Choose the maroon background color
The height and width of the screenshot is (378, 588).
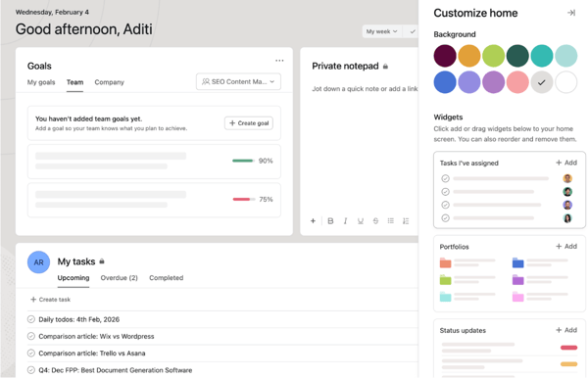click(445, 56)
